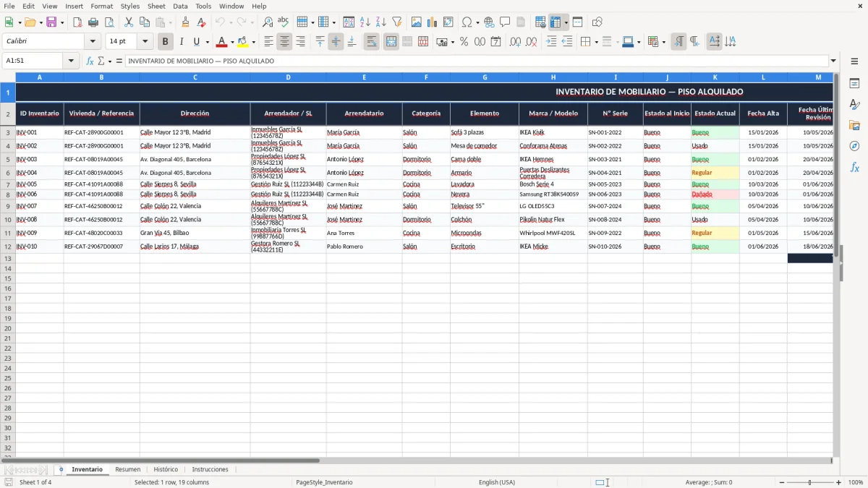Toggle Freeze Rows and Columns

tap(556, 22)
